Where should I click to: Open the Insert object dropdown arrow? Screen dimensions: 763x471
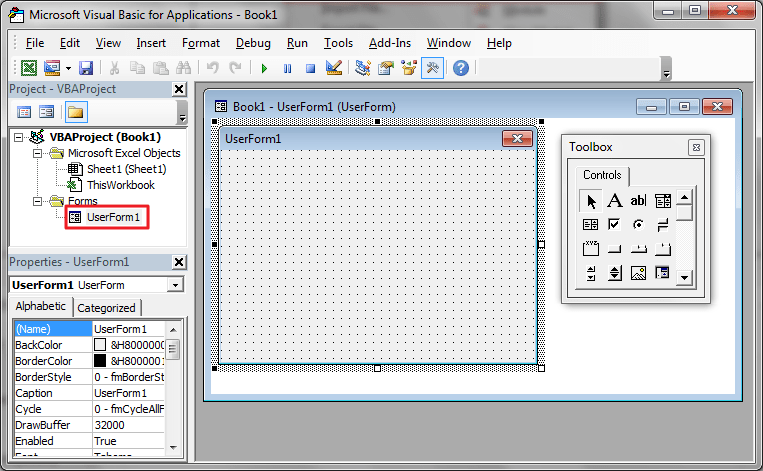coord(68,68)
